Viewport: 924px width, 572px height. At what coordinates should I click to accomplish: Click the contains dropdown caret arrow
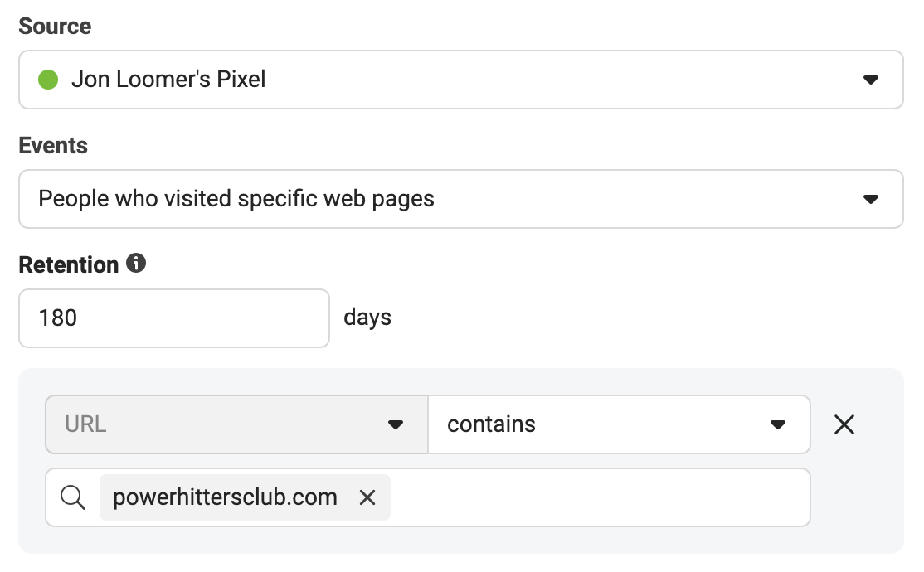(x=778, y=424)
